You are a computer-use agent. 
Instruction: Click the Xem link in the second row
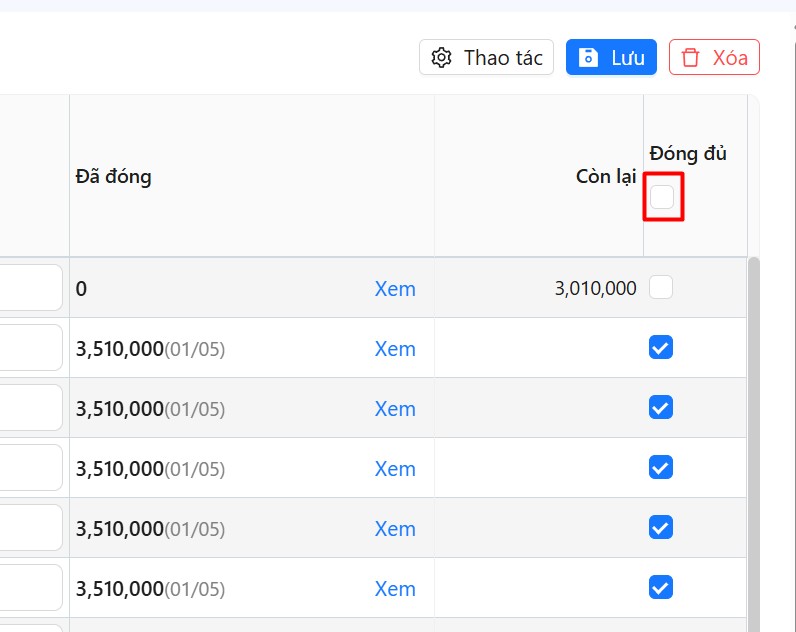[x=395, y=349]
